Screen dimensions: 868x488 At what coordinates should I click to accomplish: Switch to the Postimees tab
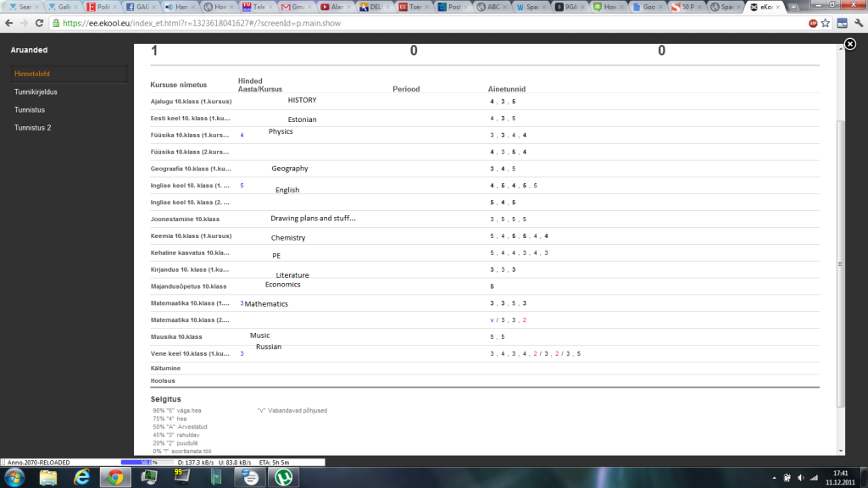click(x=451, y=7)
